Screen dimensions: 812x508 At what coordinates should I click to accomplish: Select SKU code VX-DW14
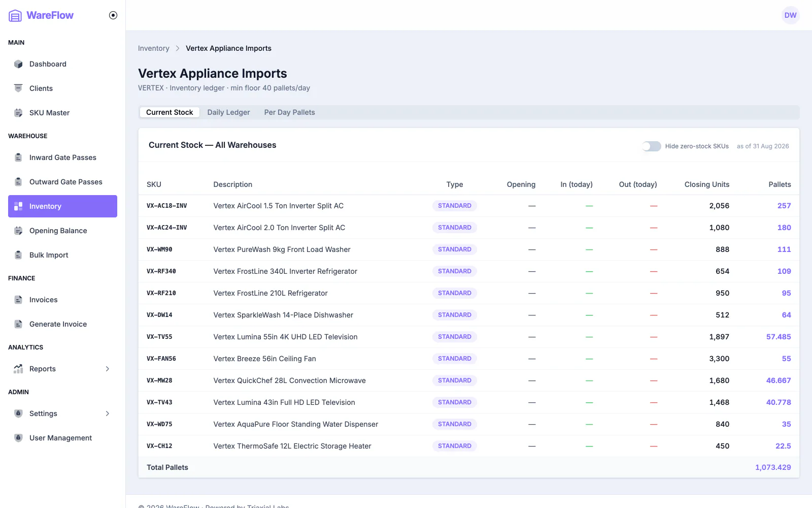(x=159, y=315)
